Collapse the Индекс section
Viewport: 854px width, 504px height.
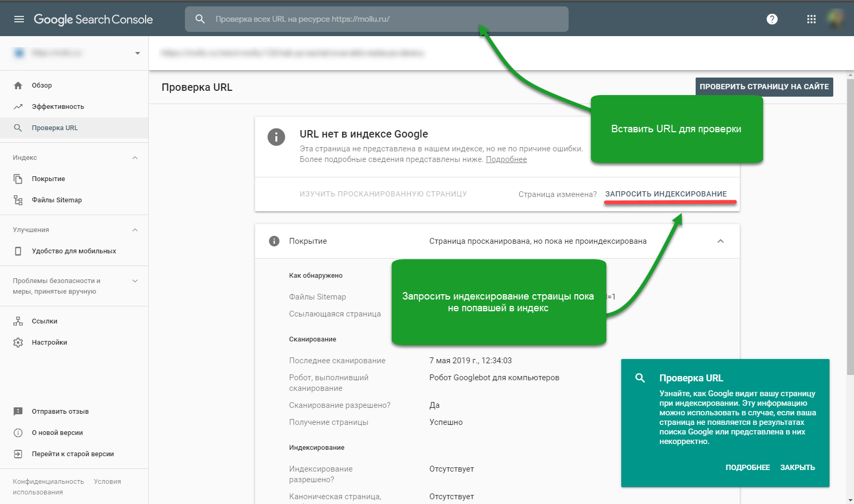[135, 158]
